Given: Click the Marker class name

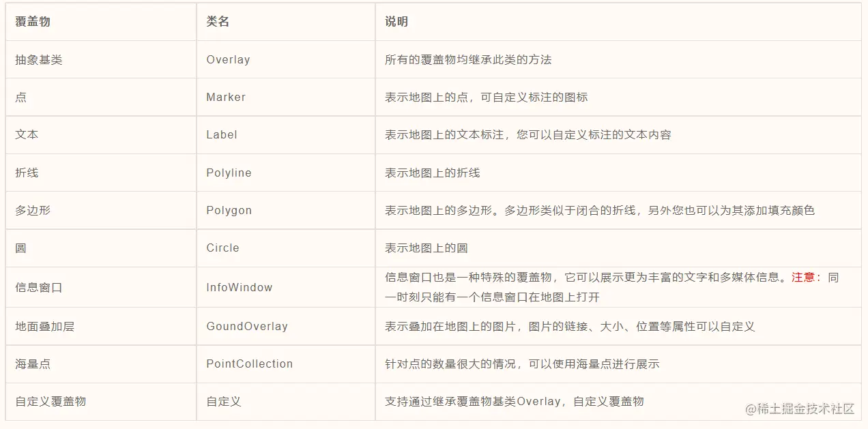Looking at the screenshot, I should pyautogui.click(x=226, y=98).
